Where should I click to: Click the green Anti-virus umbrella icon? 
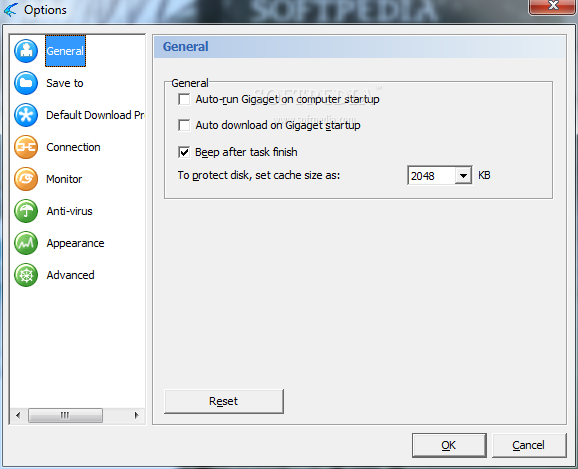pos(26,211)
